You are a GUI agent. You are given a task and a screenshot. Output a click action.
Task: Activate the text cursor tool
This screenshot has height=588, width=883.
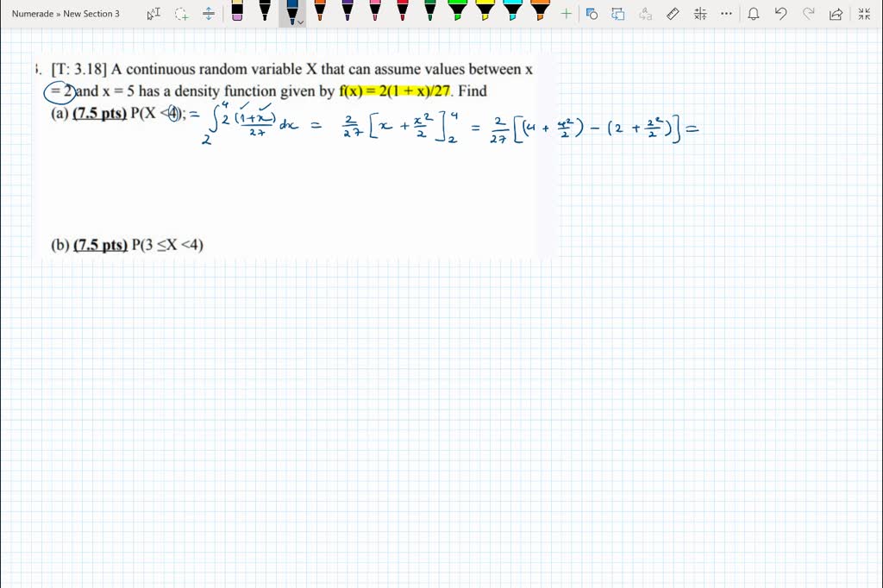(x=153, y=14)
